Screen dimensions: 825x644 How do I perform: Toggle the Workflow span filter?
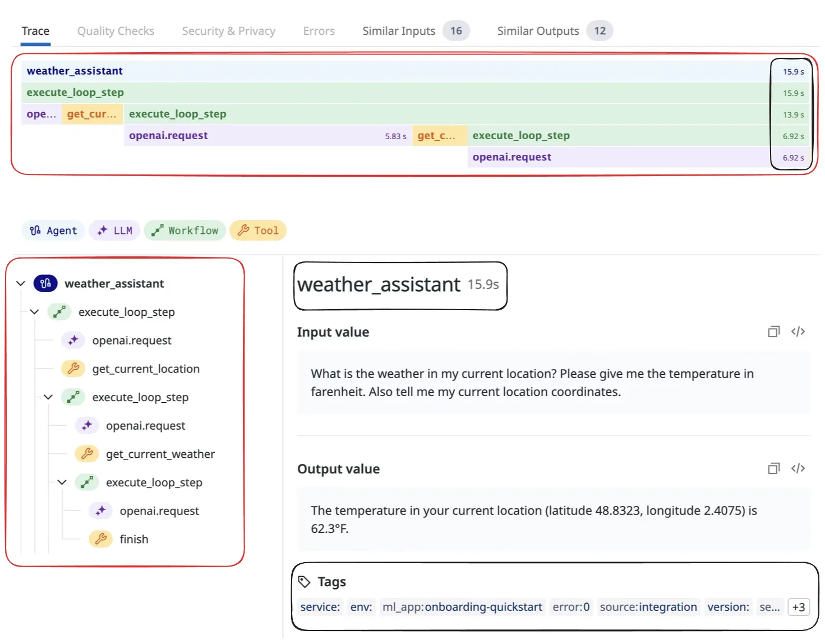coord(185,231)
